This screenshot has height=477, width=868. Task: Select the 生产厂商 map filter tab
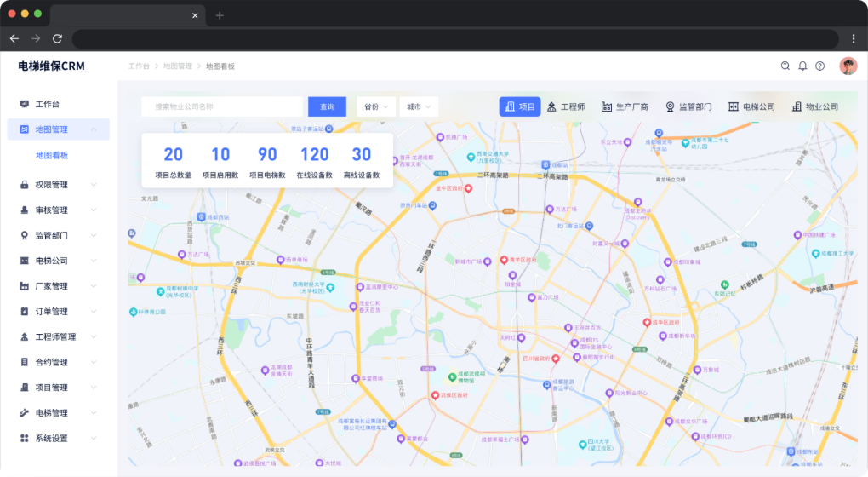(x=625, y=106)
